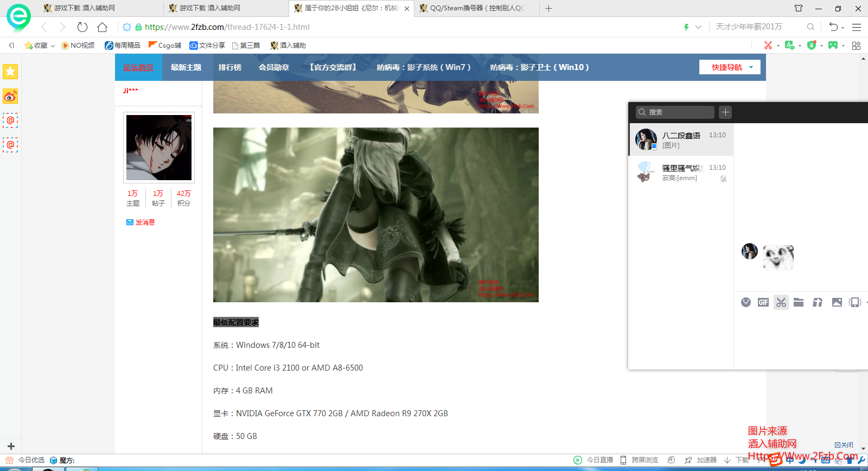
Task: Click the 发消息 link under the avatar
Action: pyautogui.click(x=145, y=222)
